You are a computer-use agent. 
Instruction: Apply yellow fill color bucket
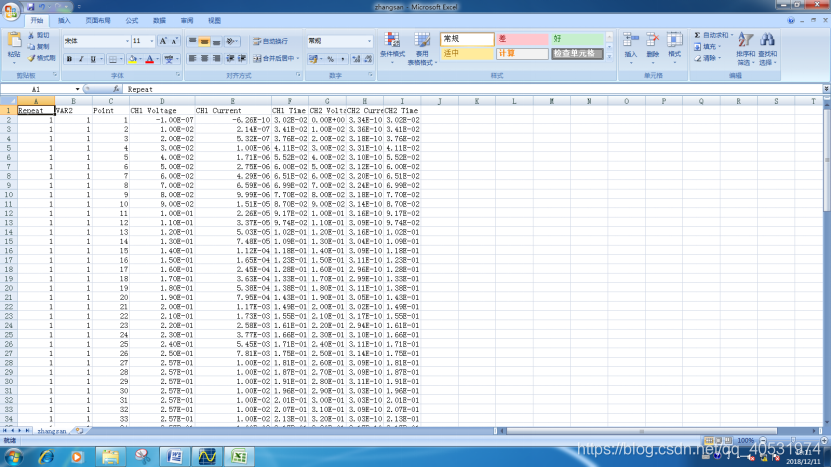pos(132,59)
